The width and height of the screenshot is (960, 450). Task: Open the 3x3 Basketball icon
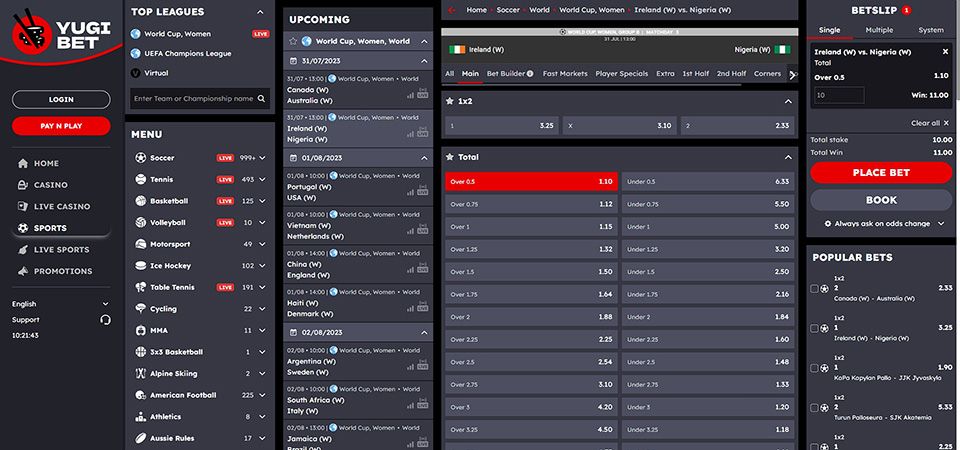[x=140, y=352]
